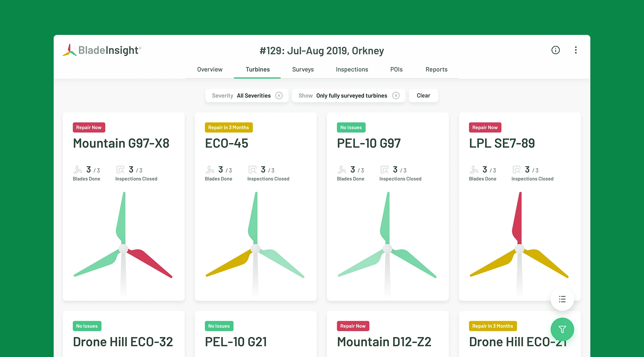This screenshot has height=357, width=644.
Task: Click Repair Now badge on Mountain G97-X8
Action: (x=89, y=127)
